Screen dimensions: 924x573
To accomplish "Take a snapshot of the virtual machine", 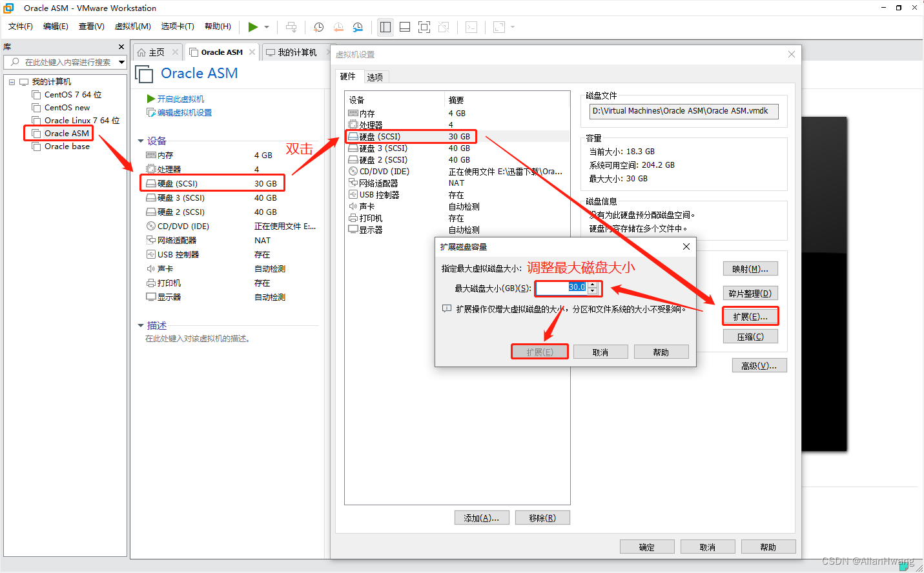I will (x=318, y=27).
